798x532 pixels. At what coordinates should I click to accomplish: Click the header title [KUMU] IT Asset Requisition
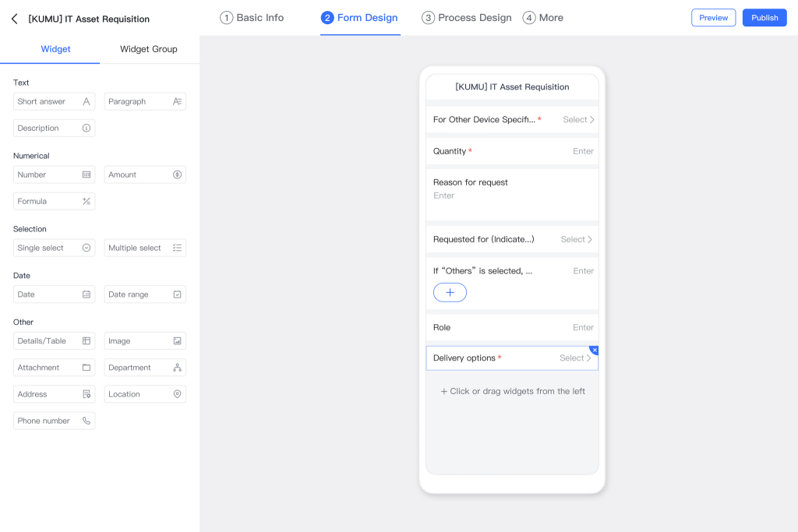(89, 19)
